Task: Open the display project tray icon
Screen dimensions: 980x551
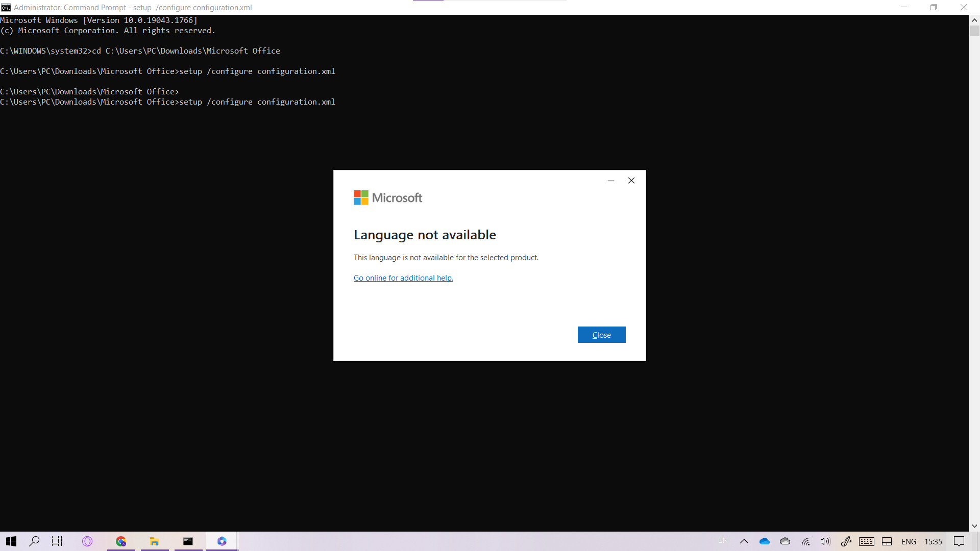Action: coord(887,541)
